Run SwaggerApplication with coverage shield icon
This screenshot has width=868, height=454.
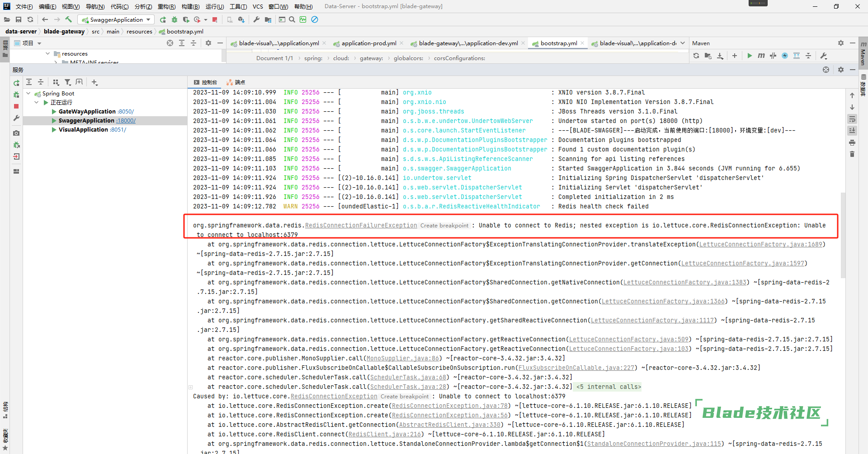[186, 19]
